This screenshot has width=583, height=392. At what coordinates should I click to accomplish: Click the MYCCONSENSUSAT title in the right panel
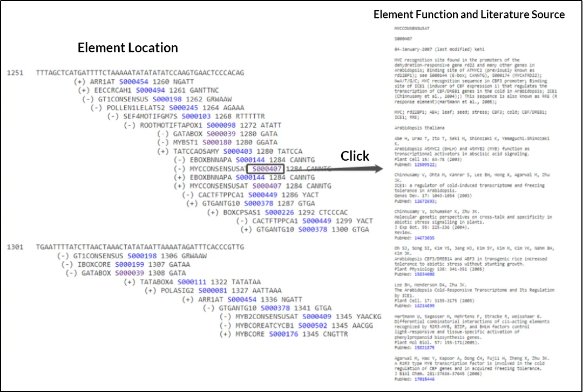point(412,28)
